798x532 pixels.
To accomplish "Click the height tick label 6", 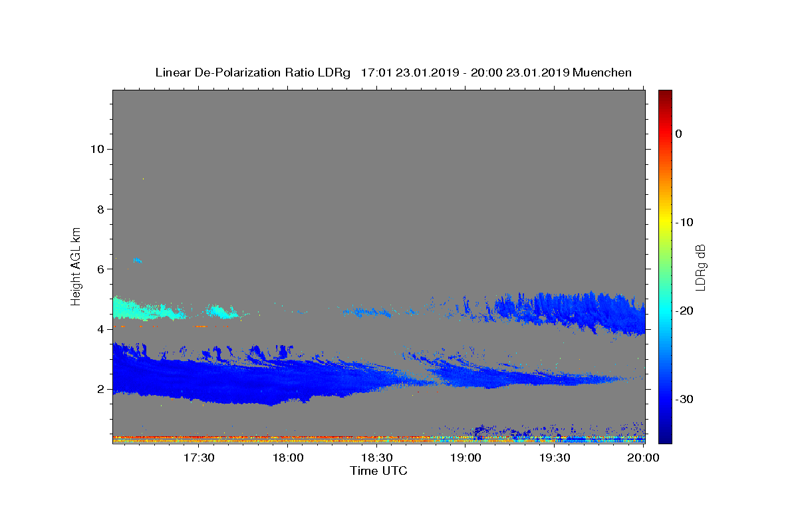I will click(x=101, y=269).
